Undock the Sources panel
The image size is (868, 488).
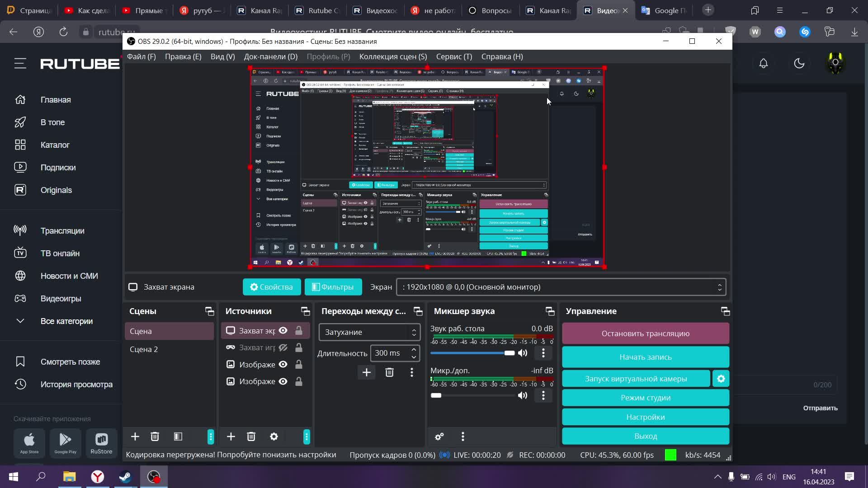pos(306,311)
